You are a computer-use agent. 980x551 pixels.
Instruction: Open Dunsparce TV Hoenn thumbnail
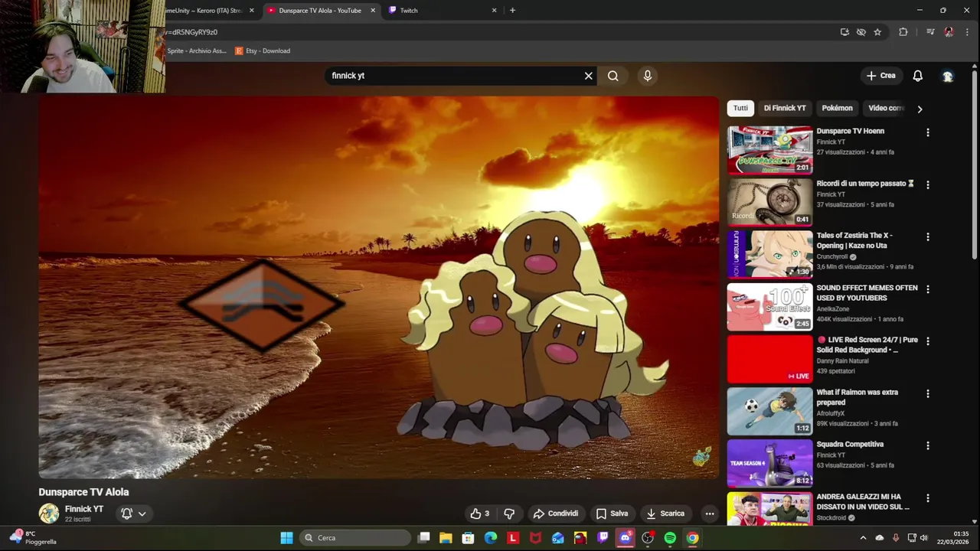[769, 150]
